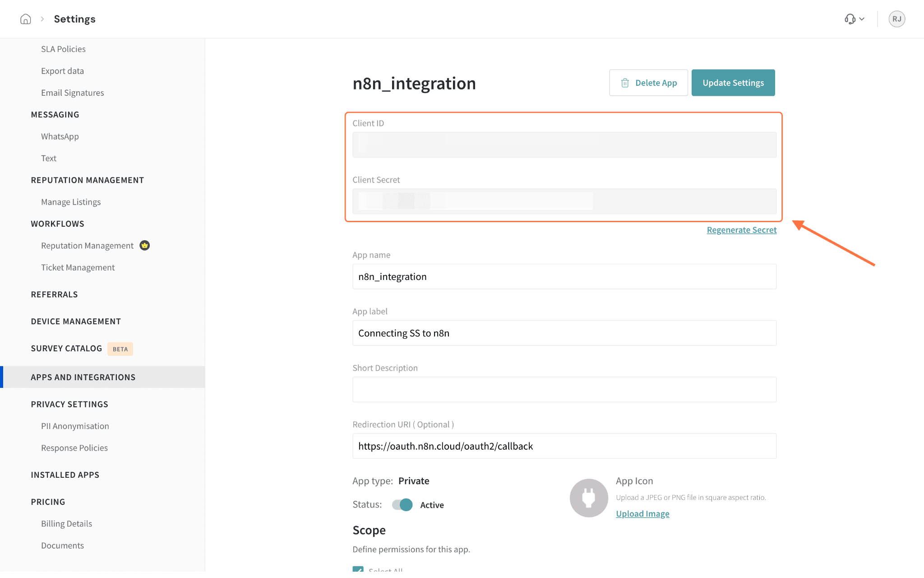Click the Private app type value

(x=414, y=480)
